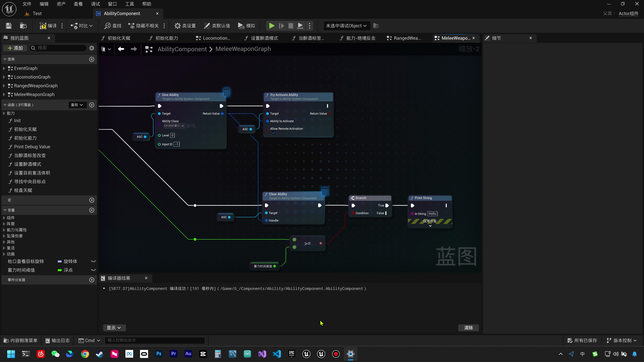Click the frame advance button

click(x=281, y=26)
